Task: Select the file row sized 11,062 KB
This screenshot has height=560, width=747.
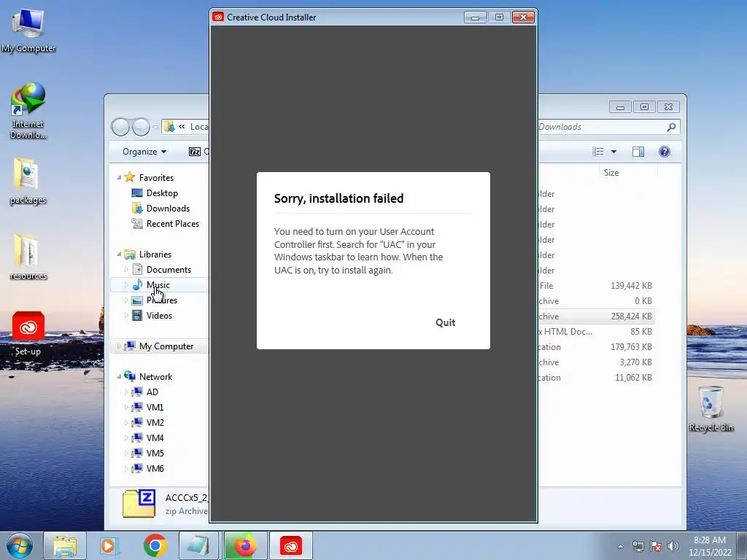Action: click(596, 378)
